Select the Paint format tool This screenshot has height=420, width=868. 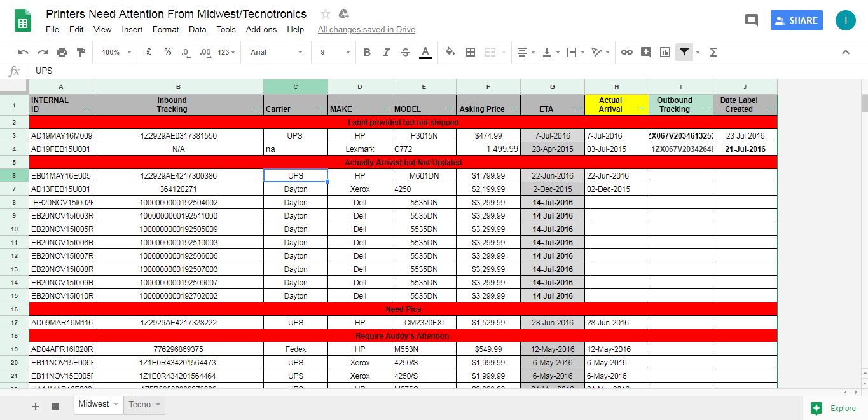click(x=81, y=52)
